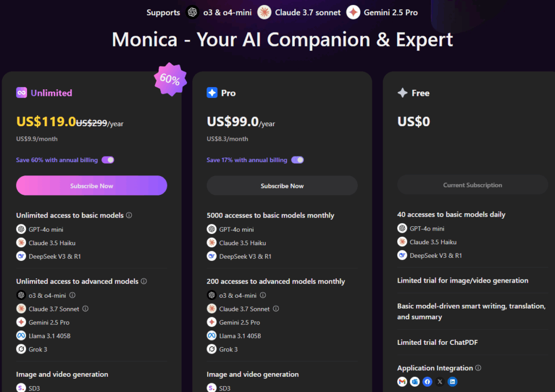Viewport: 555px width, 392px height.
Task: Click the Facebook integration icon
Action: coord(427,382)
